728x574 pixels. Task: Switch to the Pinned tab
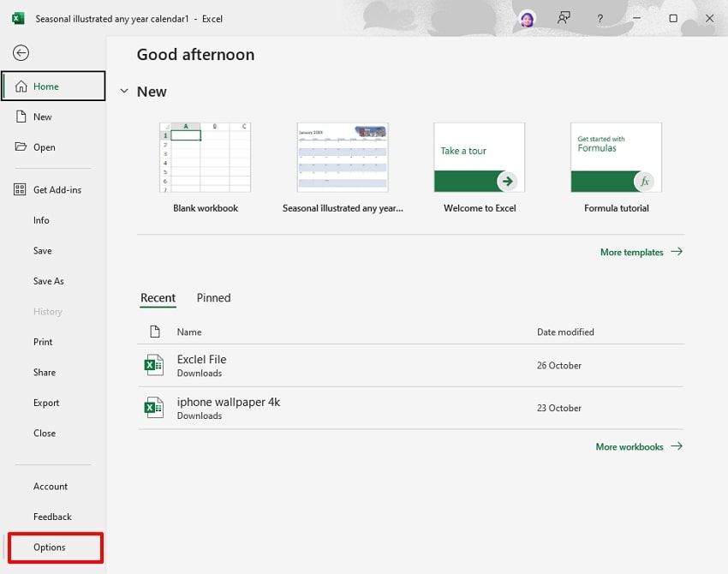click(x=213, y=297)
